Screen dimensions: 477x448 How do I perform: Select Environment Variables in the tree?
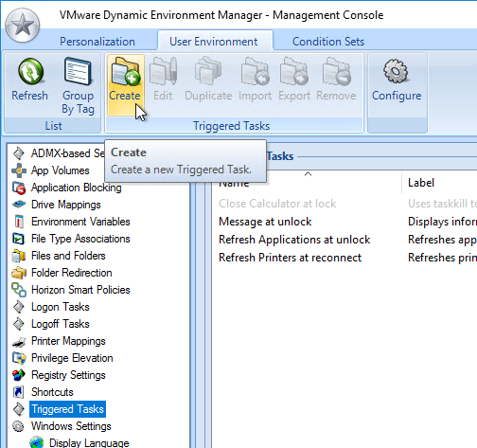[x=80, y=222]
